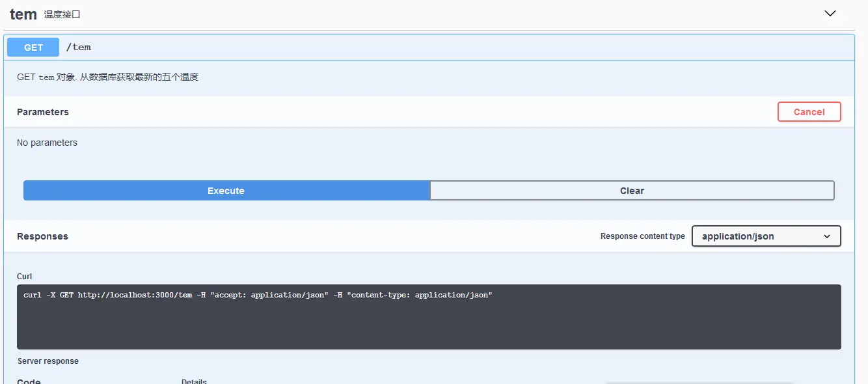Click the curl command text box
This screenshot has width=868, height=384.
point(429,317)
